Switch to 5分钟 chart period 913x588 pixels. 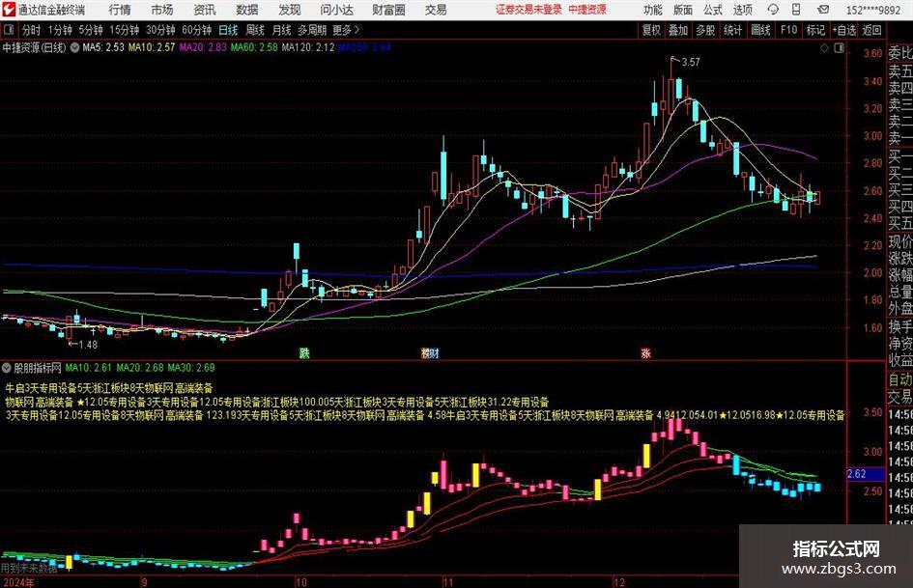click(91, 30)
